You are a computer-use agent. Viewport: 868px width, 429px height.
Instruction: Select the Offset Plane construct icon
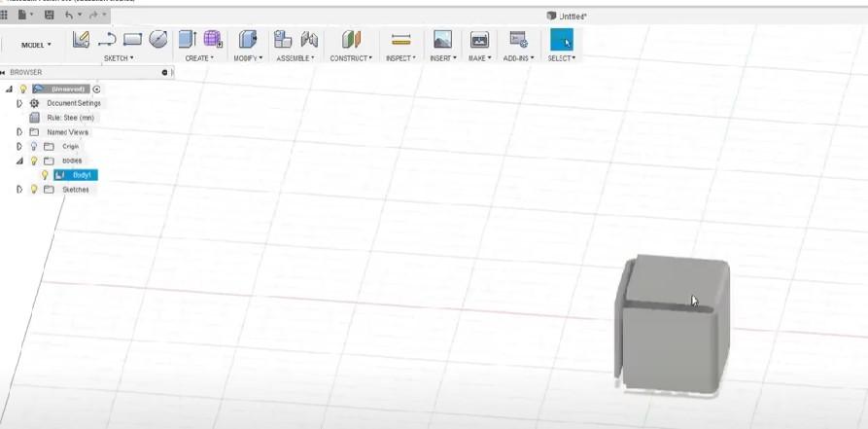coord(351,39)
